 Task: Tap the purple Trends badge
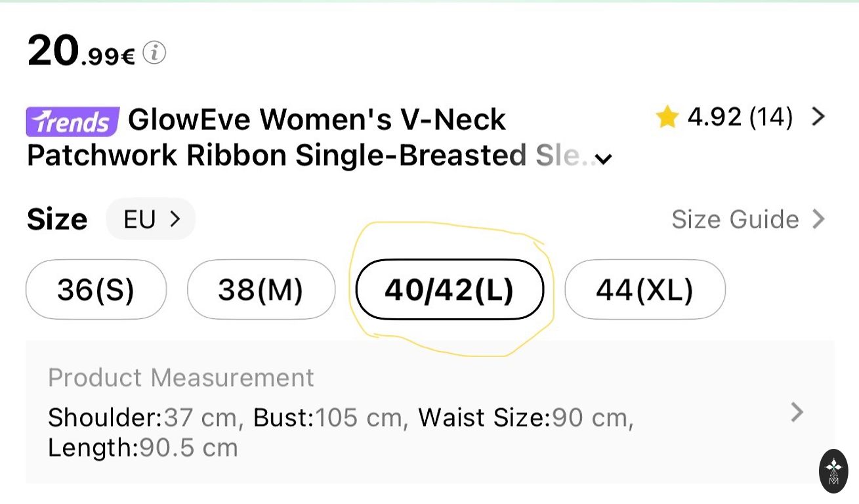tap(72, 121)
